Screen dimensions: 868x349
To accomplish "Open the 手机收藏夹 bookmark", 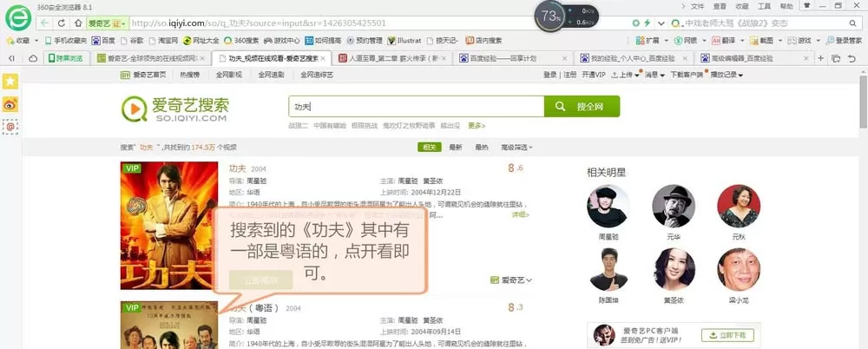I will 66,41.
